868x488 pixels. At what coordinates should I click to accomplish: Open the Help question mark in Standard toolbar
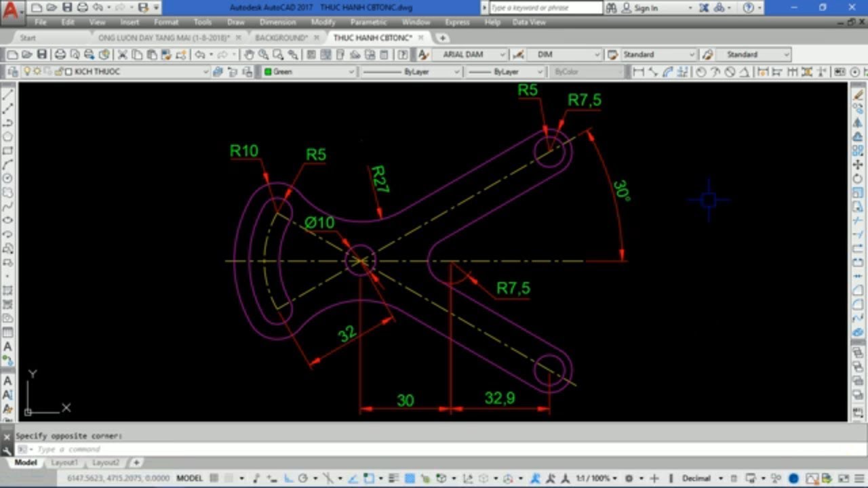click(x=403, y=54)
